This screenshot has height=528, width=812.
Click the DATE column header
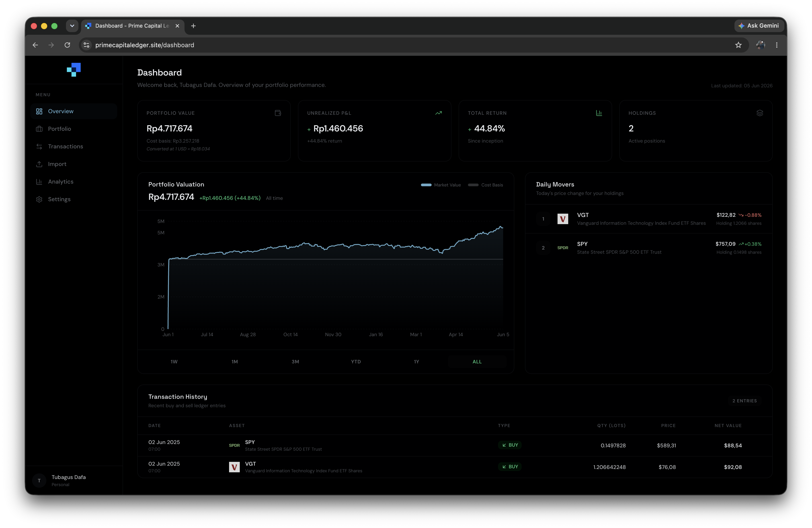(155, 426)
